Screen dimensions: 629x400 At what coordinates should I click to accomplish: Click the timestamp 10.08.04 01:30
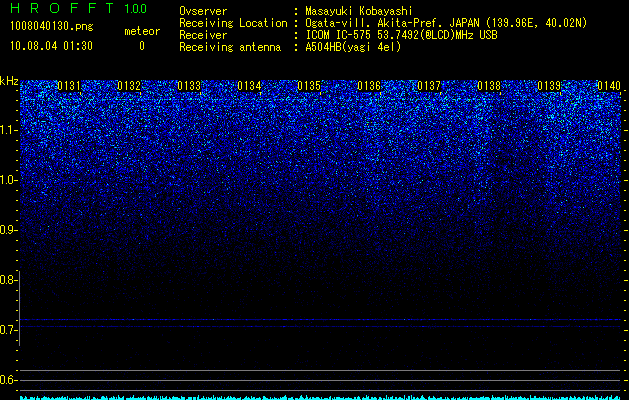click(x=51, y=46)
